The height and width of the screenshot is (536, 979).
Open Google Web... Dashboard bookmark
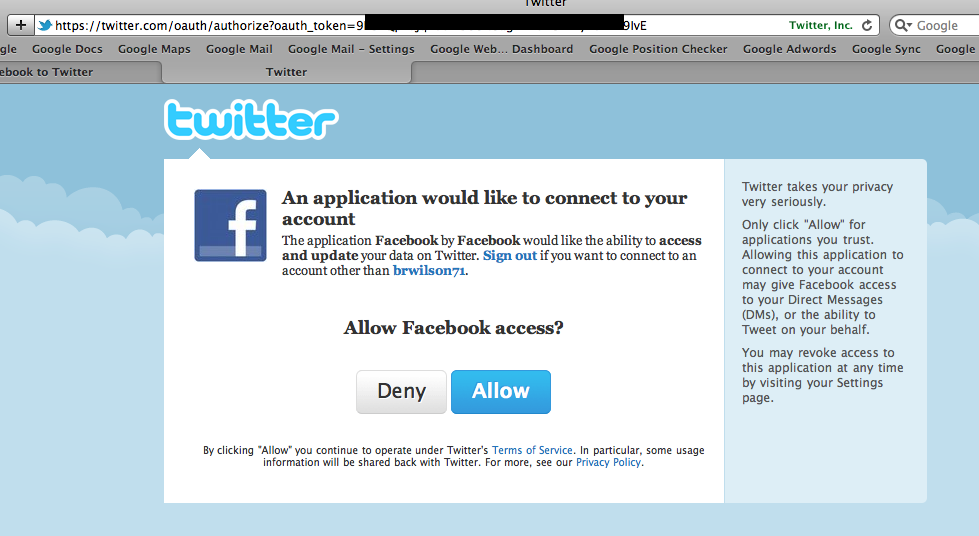[501, 49]
